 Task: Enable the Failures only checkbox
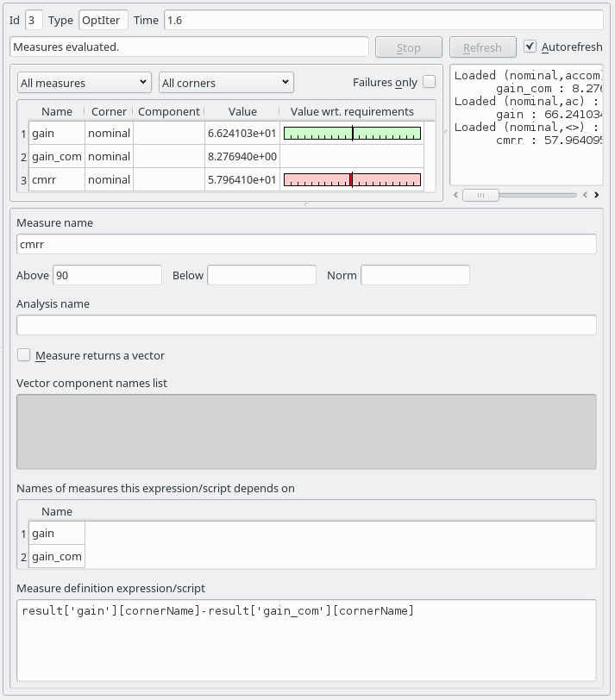429,82
